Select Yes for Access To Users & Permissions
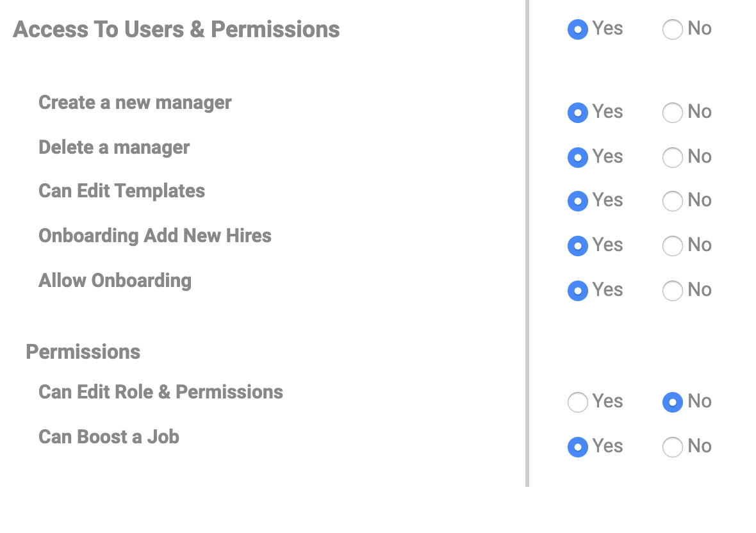The height and width of the screenshot is (533, 756). point(578,29)
